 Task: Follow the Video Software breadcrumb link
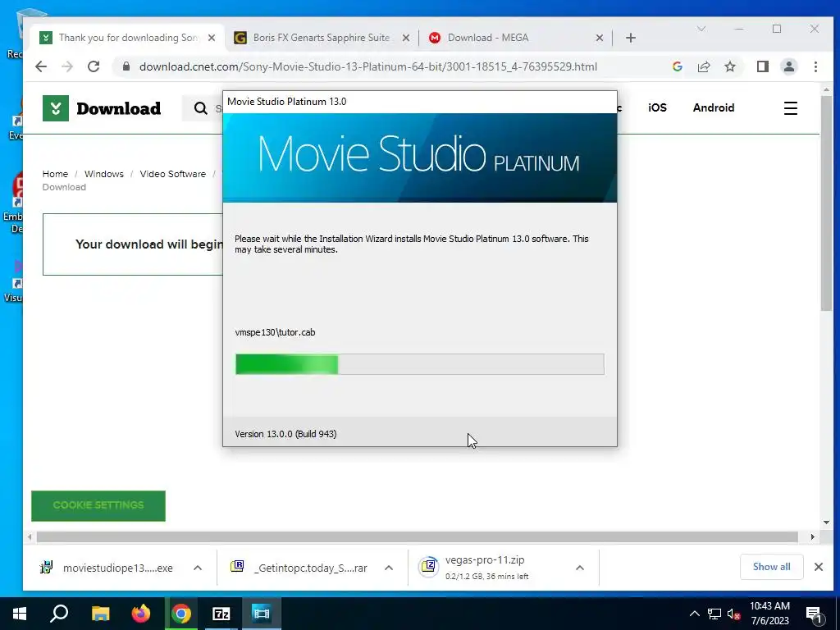172,174
